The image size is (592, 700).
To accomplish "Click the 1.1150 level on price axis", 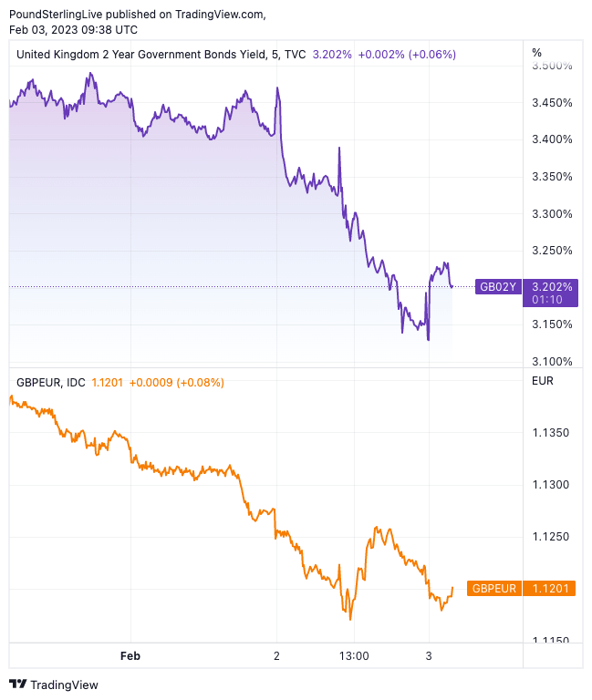I will [x=550, y=641].
